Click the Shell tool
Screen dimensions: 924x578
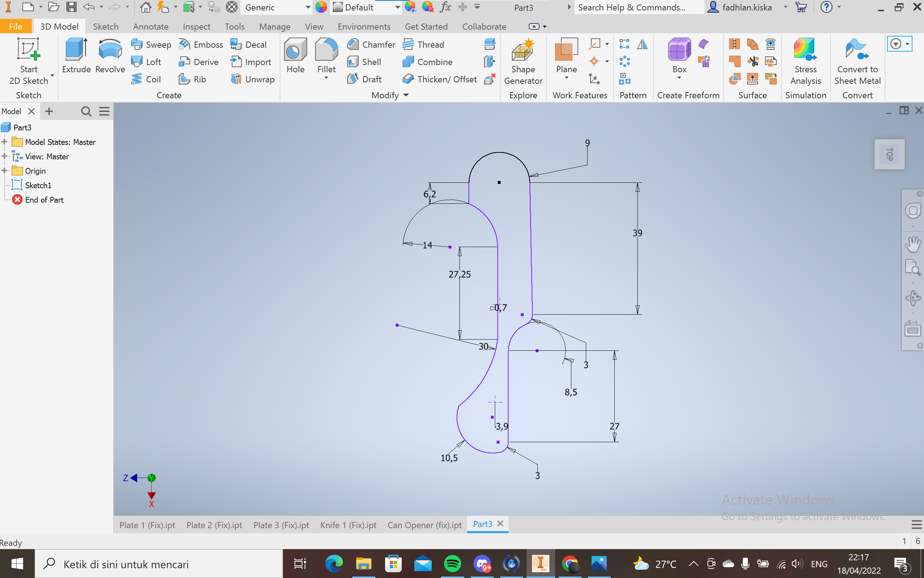point(364,62)
